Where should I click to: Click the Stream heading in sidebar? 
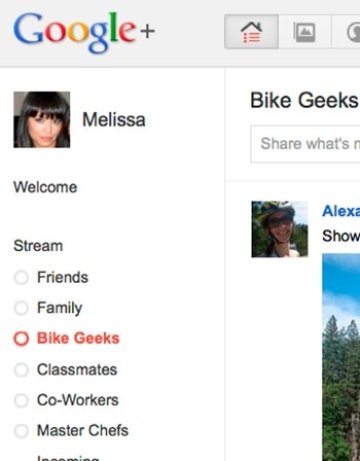[x=38, y=246]
